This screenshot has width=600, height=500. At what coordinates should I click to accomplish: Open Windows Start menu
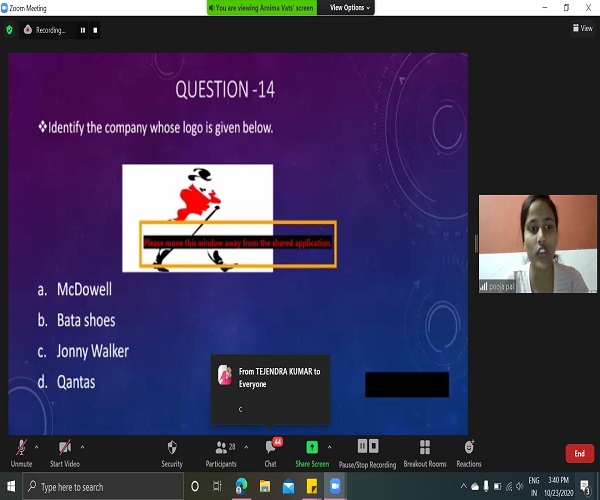(11, 486)
